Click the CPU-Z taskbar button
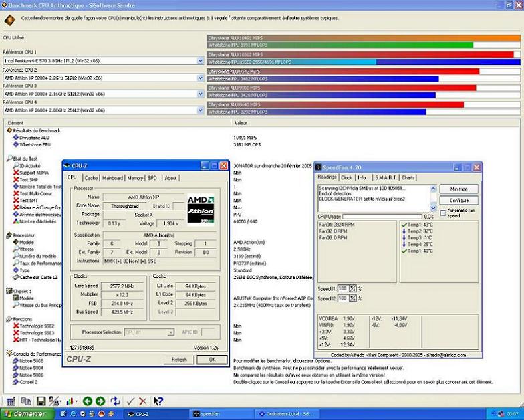The image size is (524, 420). pos(156,414)
